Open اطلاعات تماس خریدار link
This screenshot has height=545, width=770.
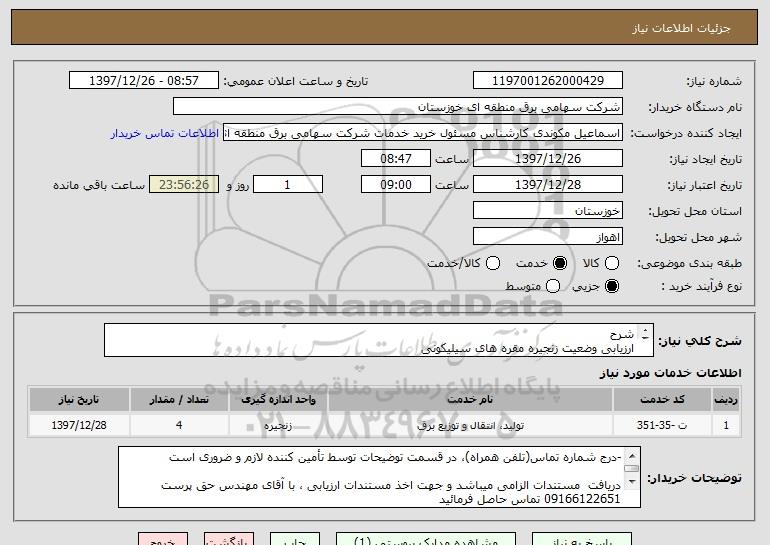165,133
